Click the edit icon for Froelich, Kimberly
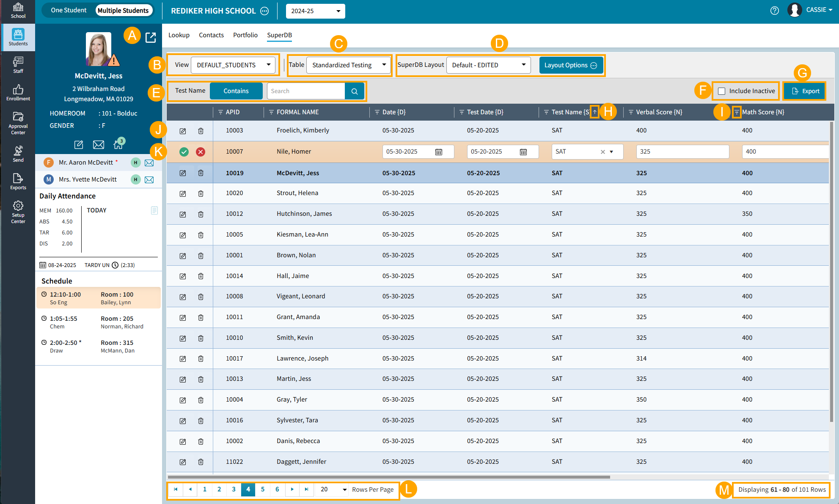 pos(183,131)
